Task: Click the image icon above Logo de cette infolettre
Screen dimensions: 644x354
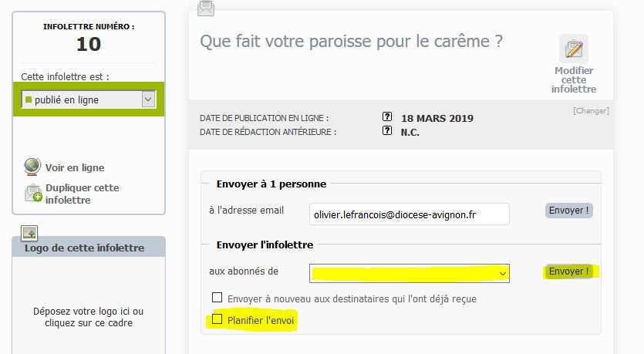Action: click(x=29, y=233)
